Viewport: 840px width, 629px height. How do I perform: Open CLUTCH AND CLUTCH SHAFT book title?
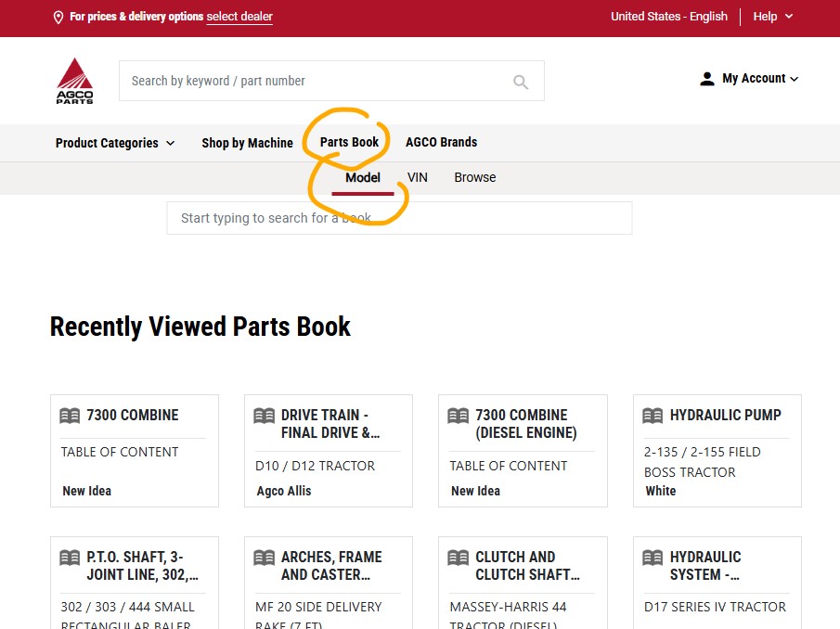(x=527, y=566)
